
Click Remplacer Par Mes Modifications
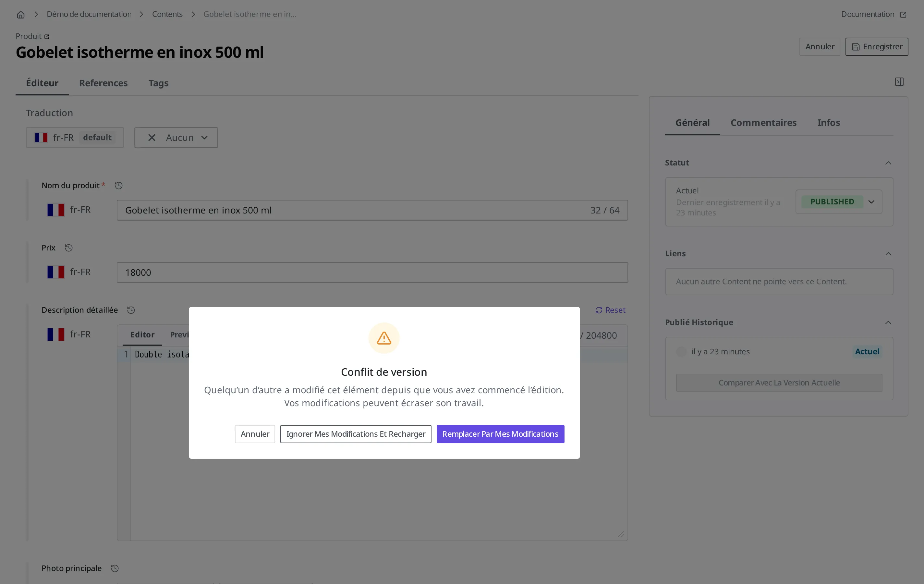point(500,434)
